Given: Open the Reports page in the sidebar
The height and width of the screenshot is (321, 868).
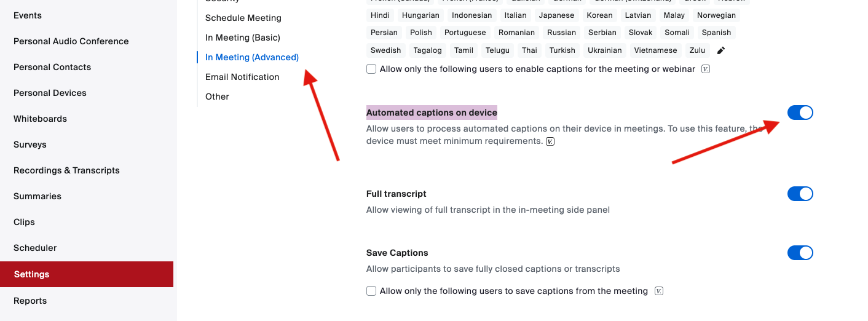Looking at the screenshot, I should [x=30, y=301].
